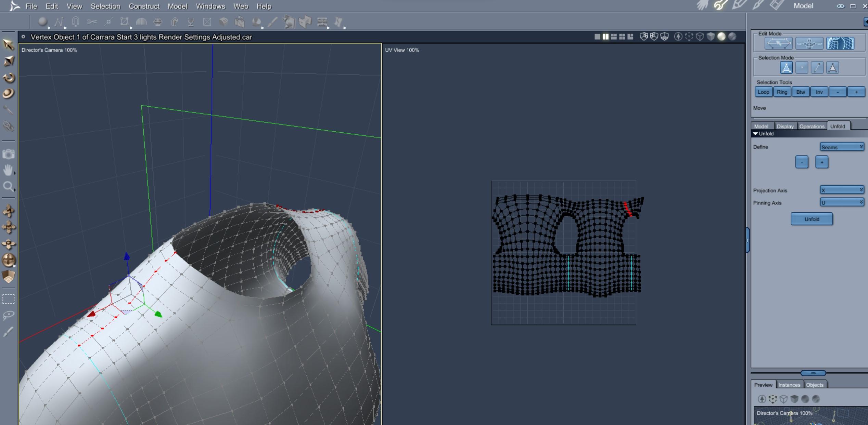
Task: Click the scissors cut tool
Action: click(92, 22)
